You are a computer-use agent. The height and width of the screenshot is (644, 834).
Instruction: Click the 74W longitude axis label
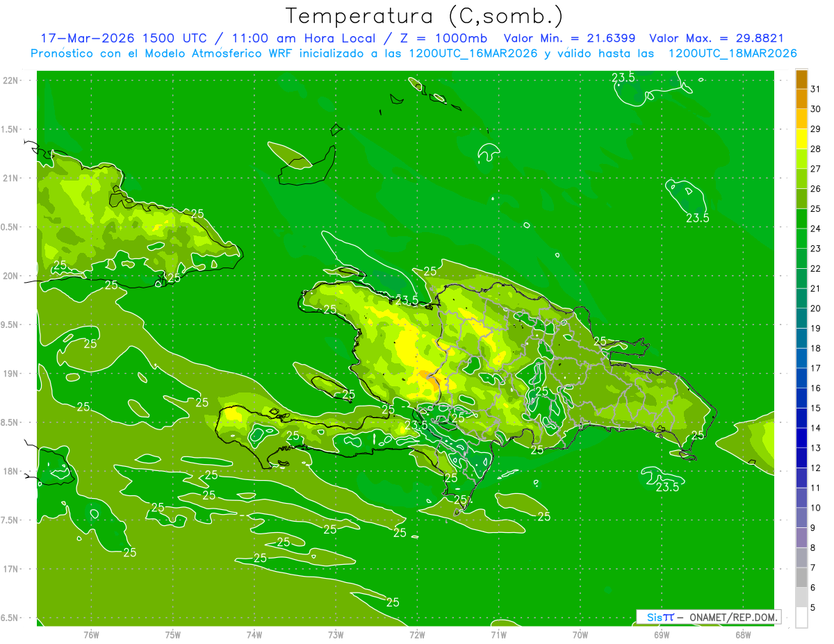point(254,635)
